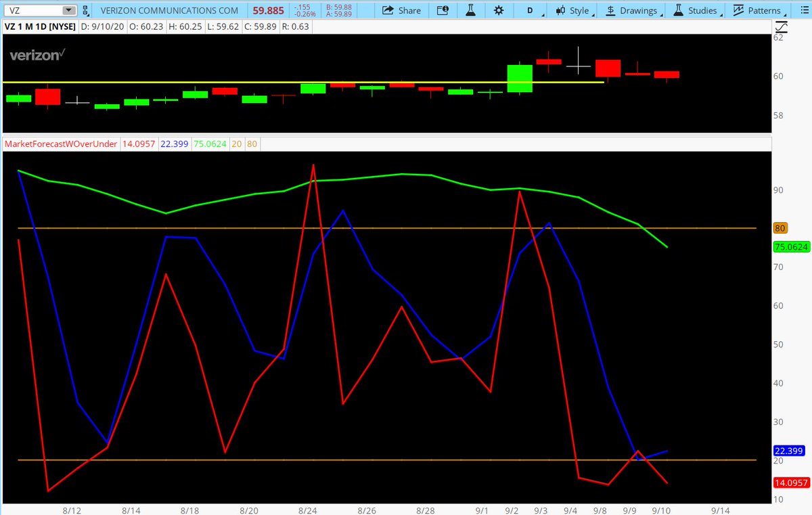Open chart settings with the gear icon
The image size is (812, 515).
pyautogui.click(x=498, y=11)
